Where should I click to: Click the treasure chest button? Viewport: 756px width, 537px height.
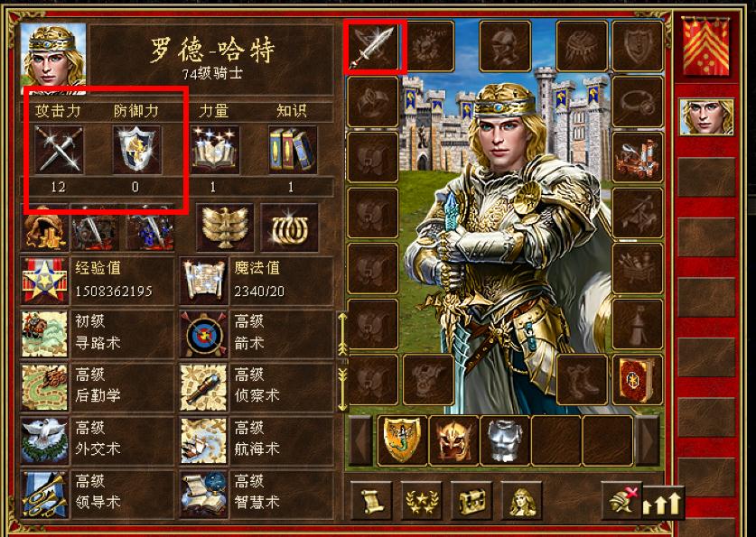471,501
